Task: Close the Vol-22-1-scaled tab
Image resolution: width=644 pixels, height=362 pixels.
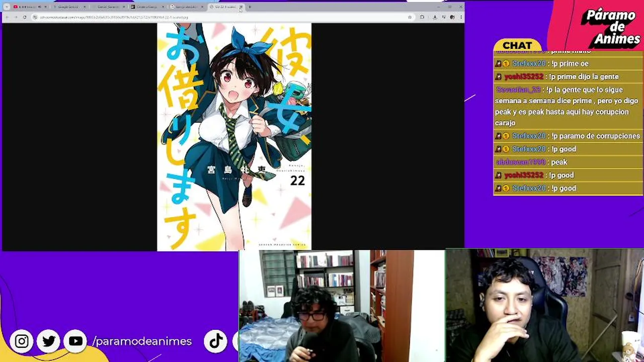Action: point(241,7)
